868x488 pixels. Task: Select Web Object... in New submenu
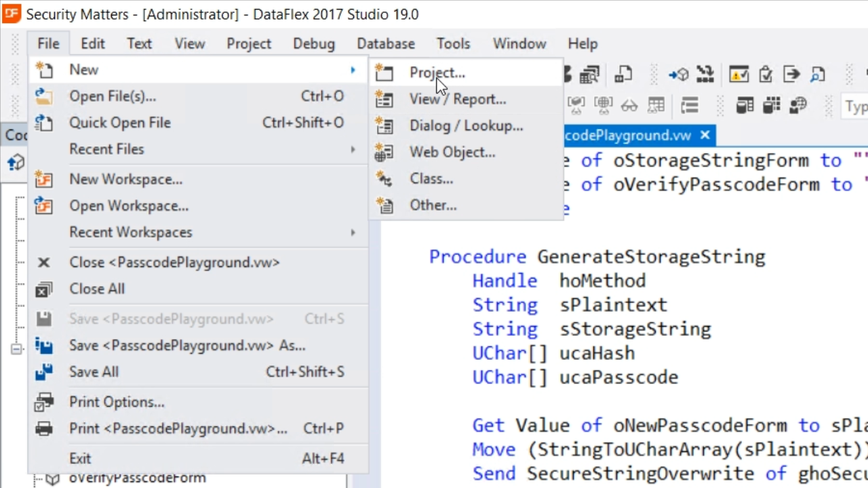[452, 152]
